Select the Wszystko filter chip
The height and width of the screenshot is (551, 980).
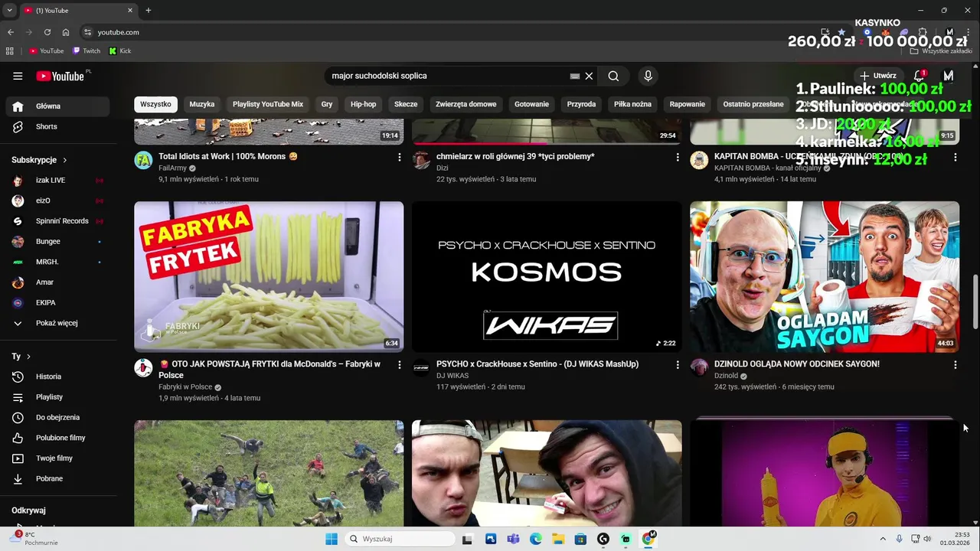[155, 104]
